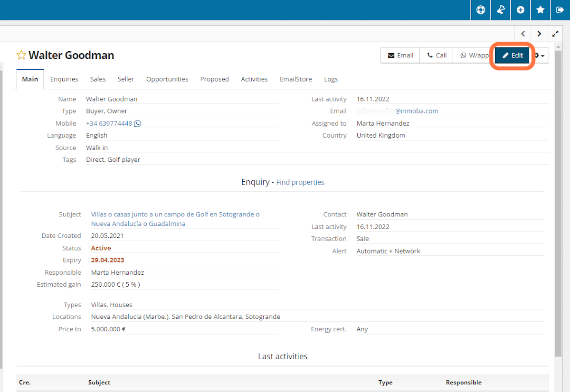The width and height of the screenshot is (570, 392).
Task: Open the Opportunities tab
Action: pyautogui.click(x=167, y=79)
